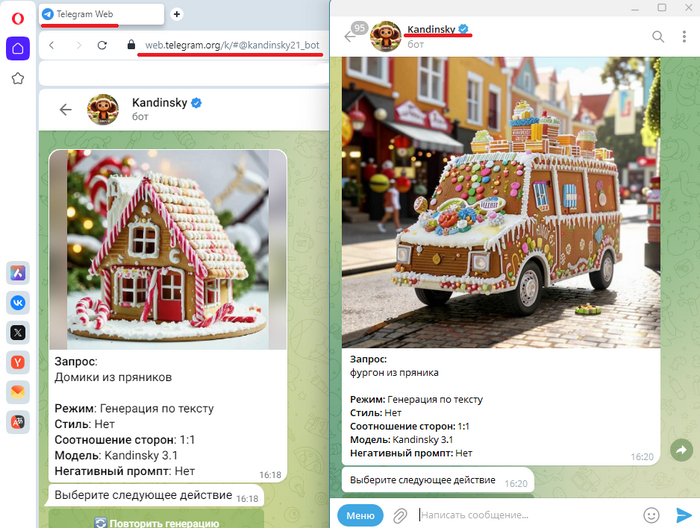The width and height of the screenshot is (700, 528).
Task: Go forward with the browser forward arrow
Action: 79,45
